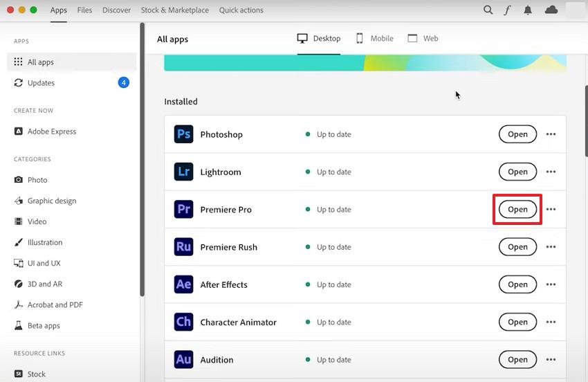This screenshot has height=382, width=588.
Task: Select All apps in the sidebar
Action: coord(71,62)
